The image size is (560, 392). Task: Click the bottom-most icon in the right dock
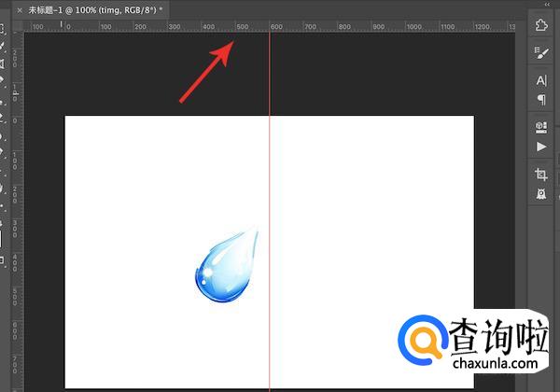[x=541, y=194]
